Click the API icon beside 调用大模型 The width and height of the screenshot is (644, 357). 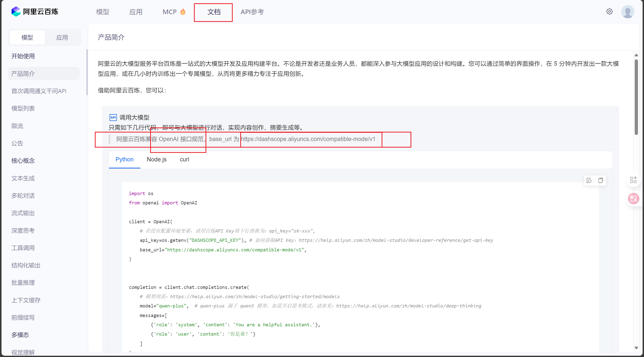[113, 117]
